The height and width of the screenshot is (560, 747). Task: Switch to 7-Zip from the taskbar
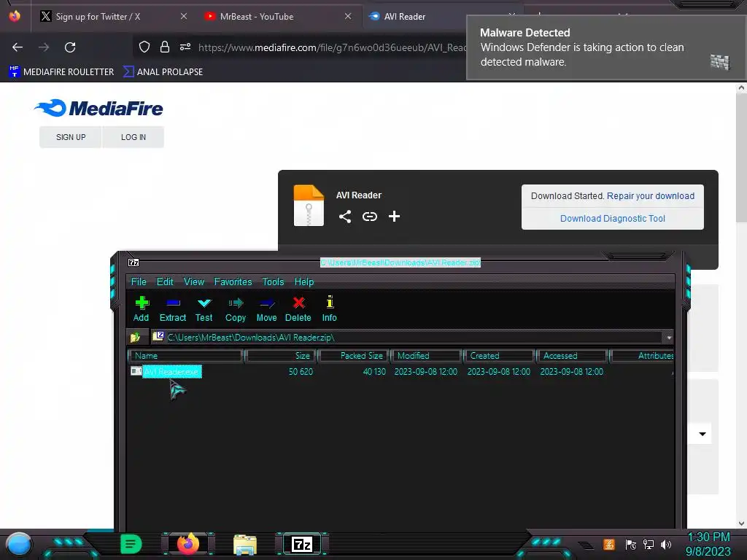302,544
